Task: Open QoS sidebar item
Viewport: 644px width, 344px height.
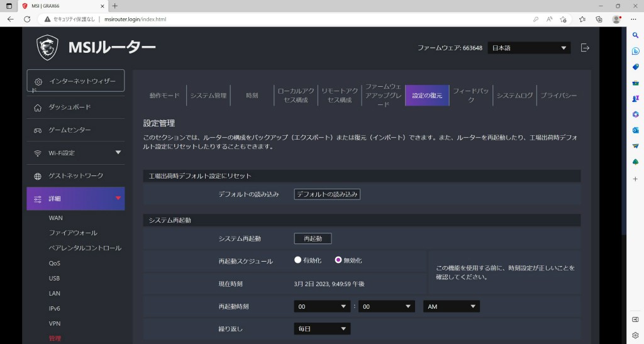Action: click(54, 263)
